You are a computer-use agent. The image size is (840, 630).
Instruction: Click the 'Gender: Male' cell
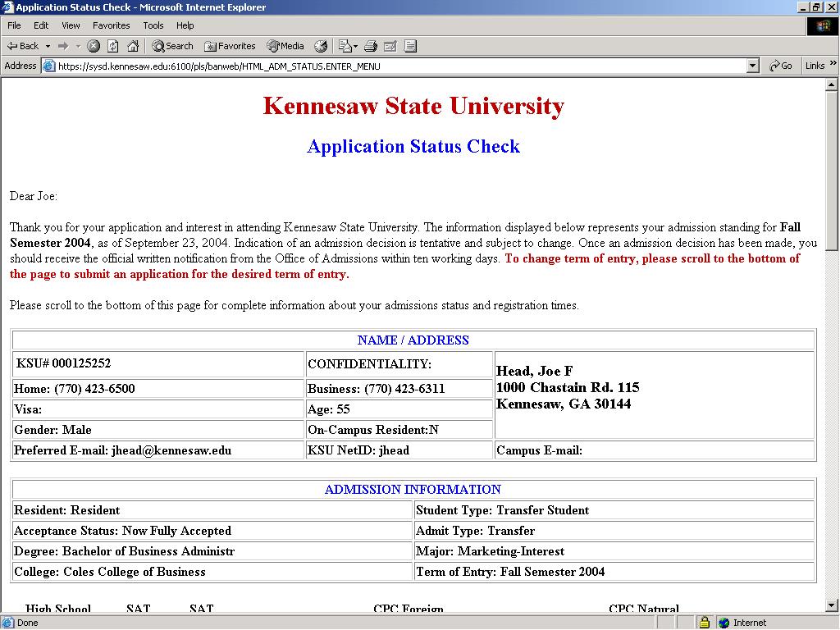[158, 430]
